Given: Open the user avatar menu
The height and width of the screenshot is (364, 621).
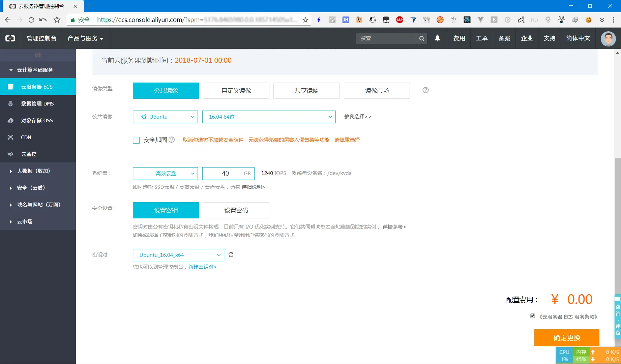Looking at the screenshot, I should click(608, 38).
